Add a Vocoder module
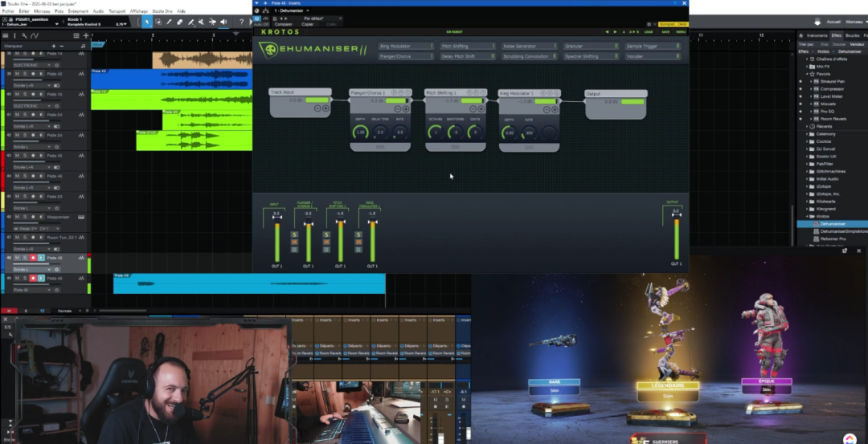 pos(653,56)
